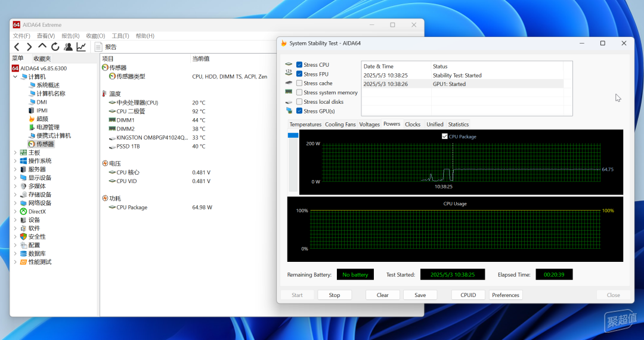The height and width of the screenshot is (340, 644).
Task: Switch to the 收藏夹 favorites tab
Action: [x=42, y=58]
